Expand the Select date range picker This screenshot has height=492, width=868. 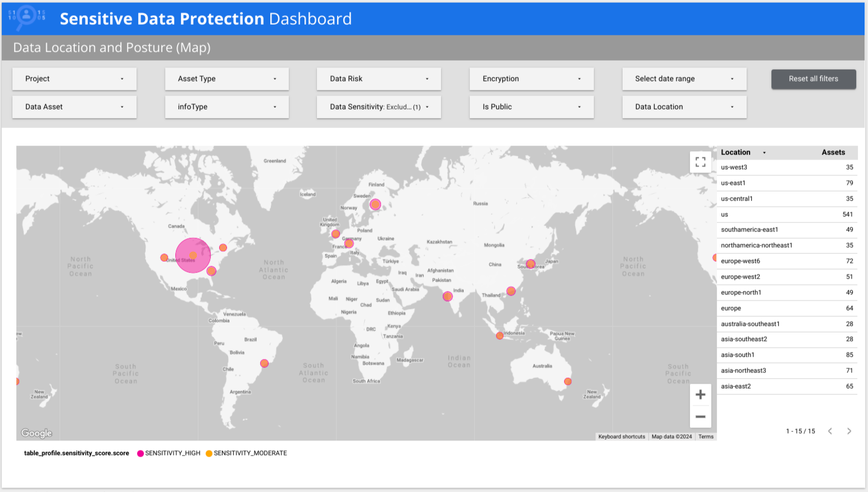(x=684, y=79)
